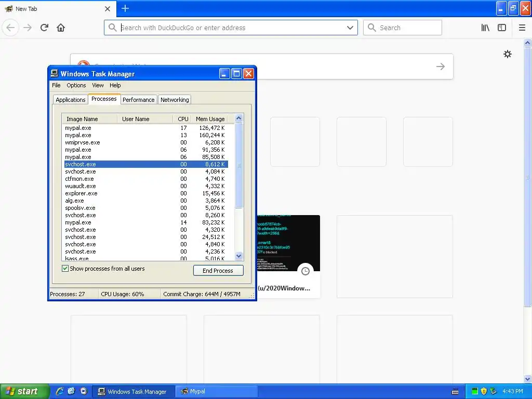
Task: Select wuauclt.exe process row
Action: pyautogui.click(x=146, y=186)
